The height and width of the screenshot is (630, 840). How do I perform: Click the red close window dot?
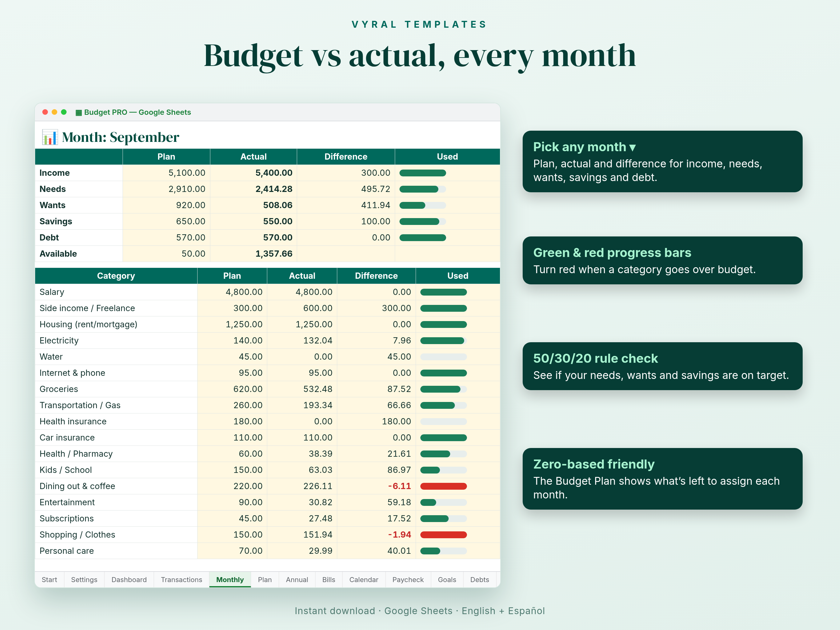coord(45,112)
